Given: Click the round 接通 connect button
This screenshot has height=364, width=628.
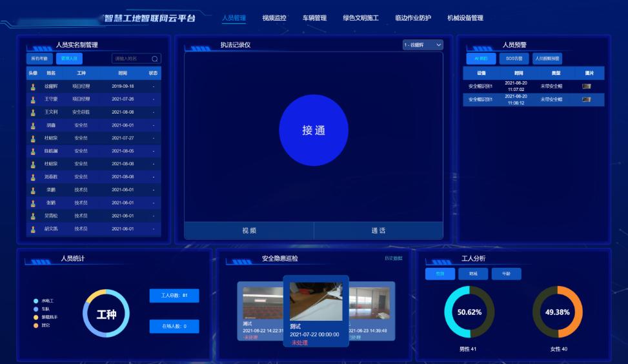Looking at the screenshot, I should click(314, 130).
